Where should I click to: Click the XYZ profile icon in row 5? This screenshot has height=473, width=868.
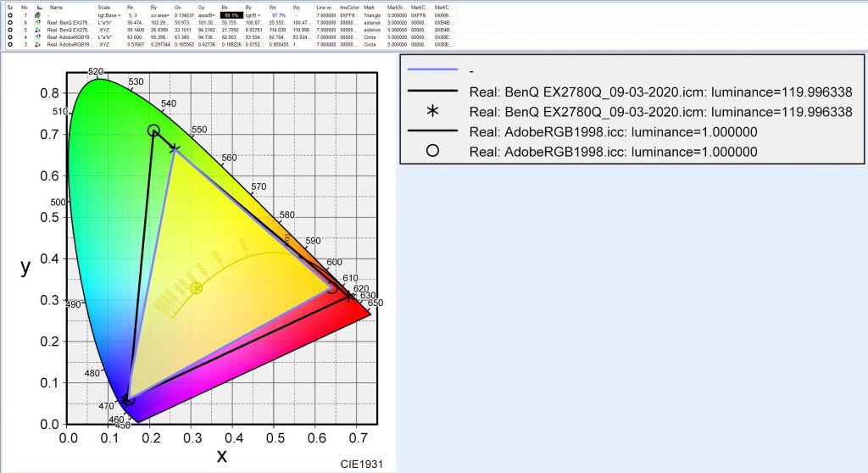click(38, 30)
